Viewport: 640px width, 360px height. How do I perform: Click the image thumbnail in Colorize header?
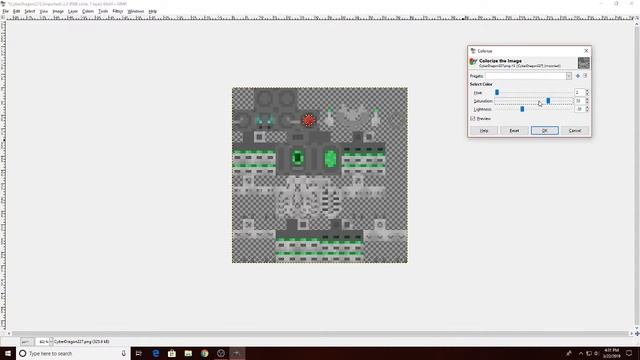click(x=584, y=63)
